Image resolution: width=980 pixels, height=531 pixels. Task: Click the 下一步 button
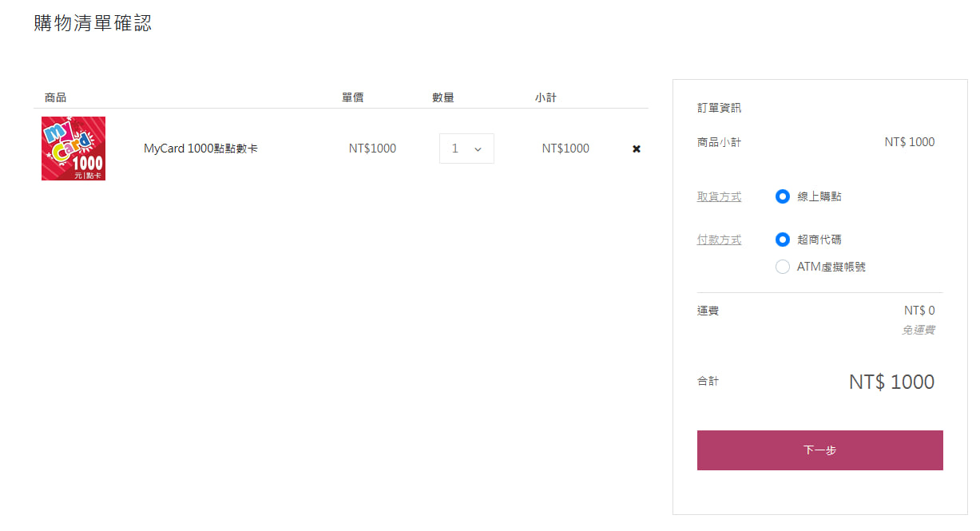(819, 450)
